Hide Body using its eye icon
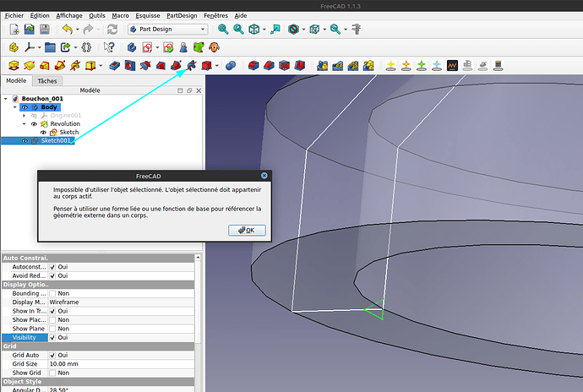Viewport: 583px width, 392px height. tap(25, 107)
